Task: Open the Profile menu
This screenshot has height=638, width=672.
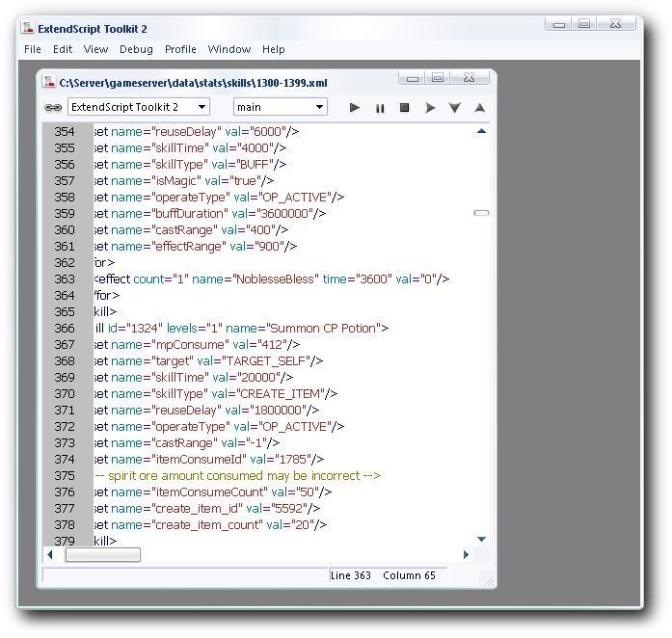Action: point(180,49)
